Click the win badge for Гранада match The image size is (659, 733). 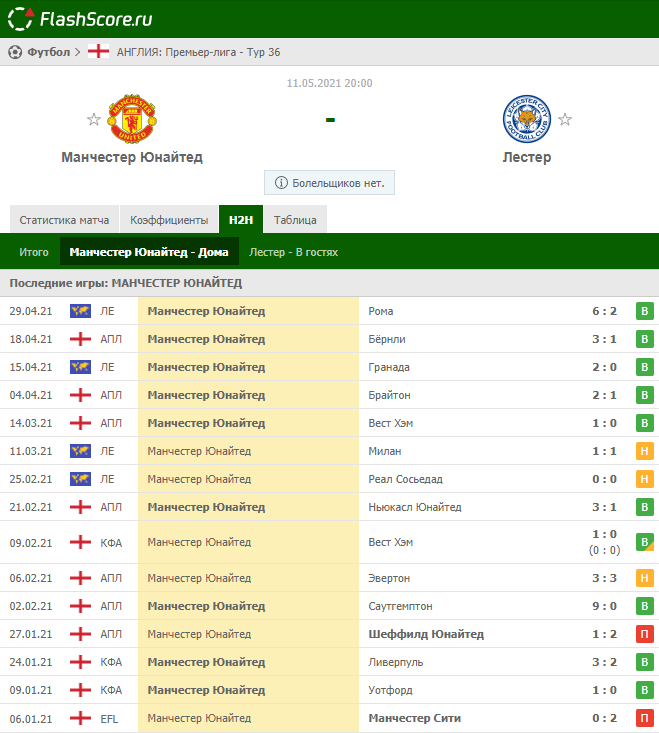[645, 367]
